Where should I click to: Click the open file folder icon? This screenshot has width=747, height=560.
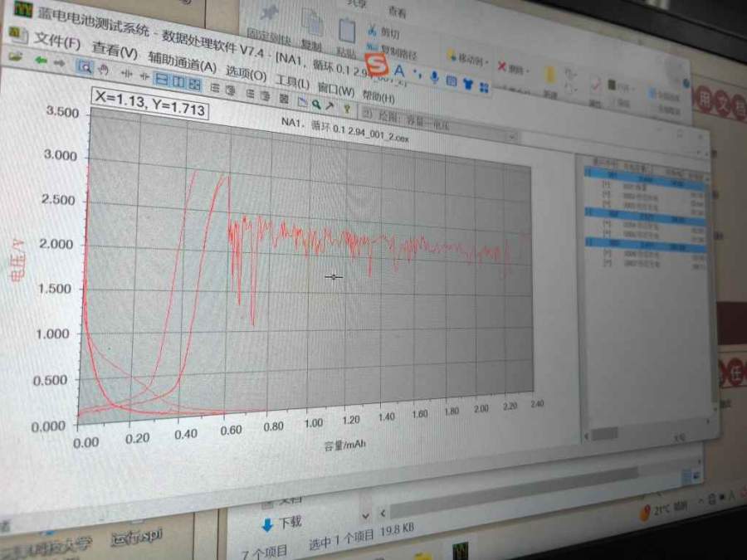[15, 57]
